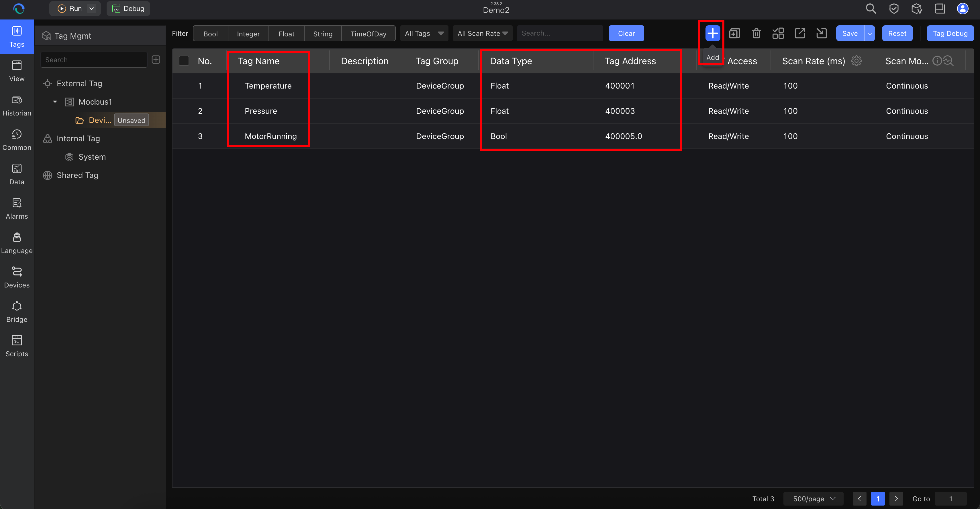Open the Scan Rate settings gear
The height and width of the screenshot is (509, 980).
point(856,61)
